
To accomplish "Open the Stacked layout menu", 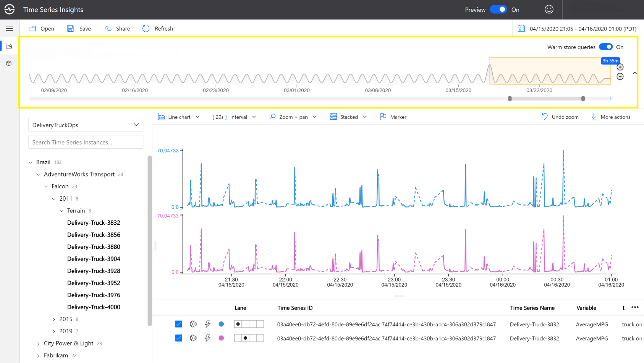I will [348, 117].
